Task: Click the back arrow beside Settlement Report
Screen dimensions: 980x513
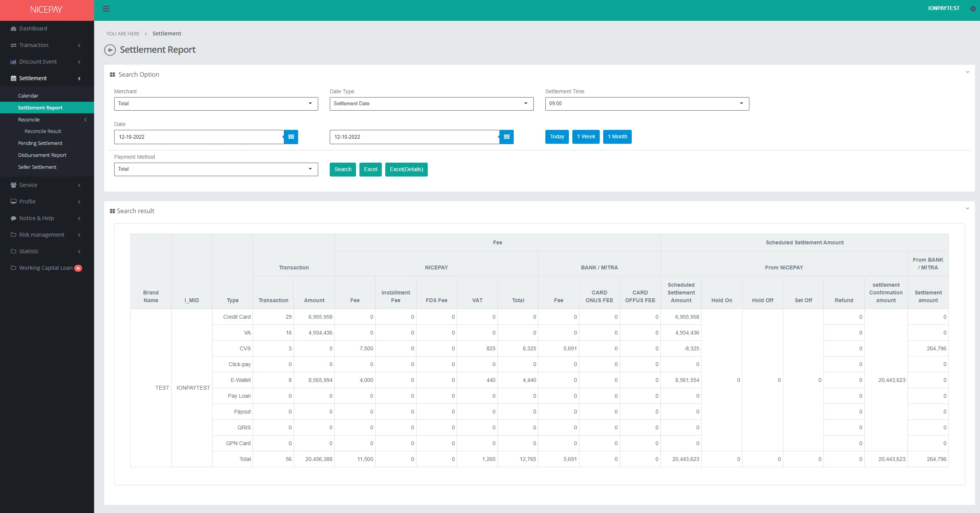Action: tap(110, 50)
